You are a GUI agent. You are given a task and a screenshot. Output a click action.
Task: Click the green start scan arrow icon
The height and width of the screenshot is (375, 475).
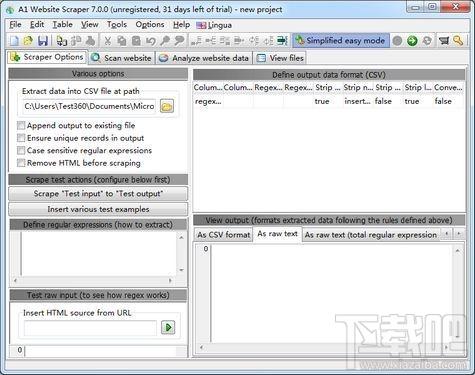412,41
